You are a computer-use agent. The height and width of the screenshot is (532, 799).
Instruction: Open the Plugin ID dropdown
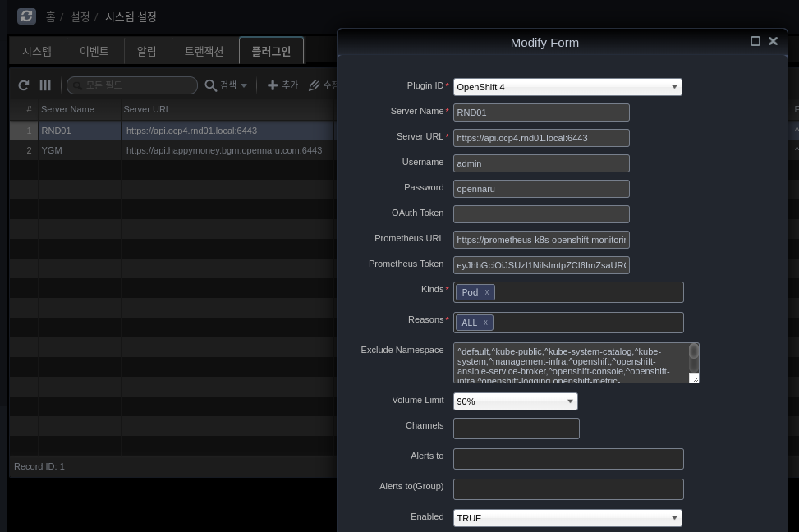(x=674, y=87)
